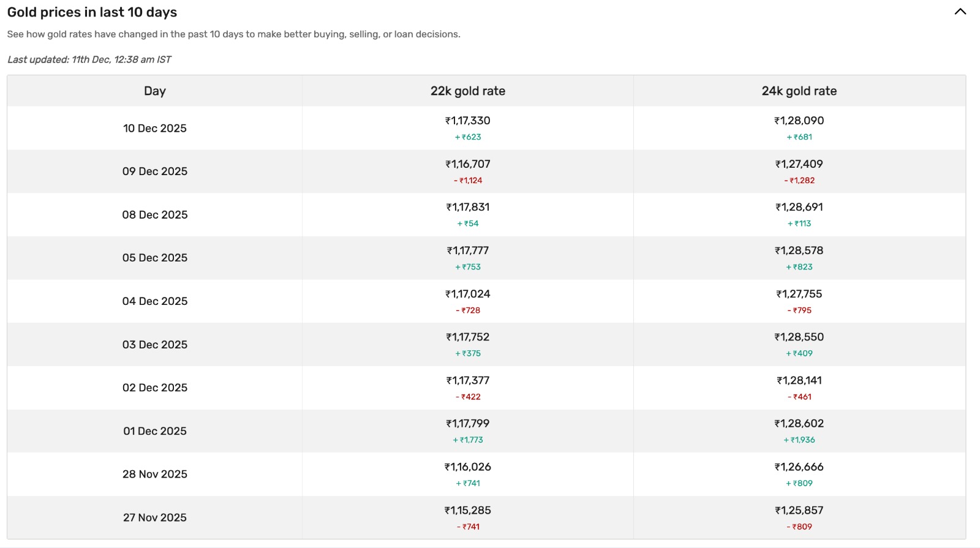Click the 22k price ₹1,16,026
Viewport: 980px width, 548px height.
click(467, 467)
